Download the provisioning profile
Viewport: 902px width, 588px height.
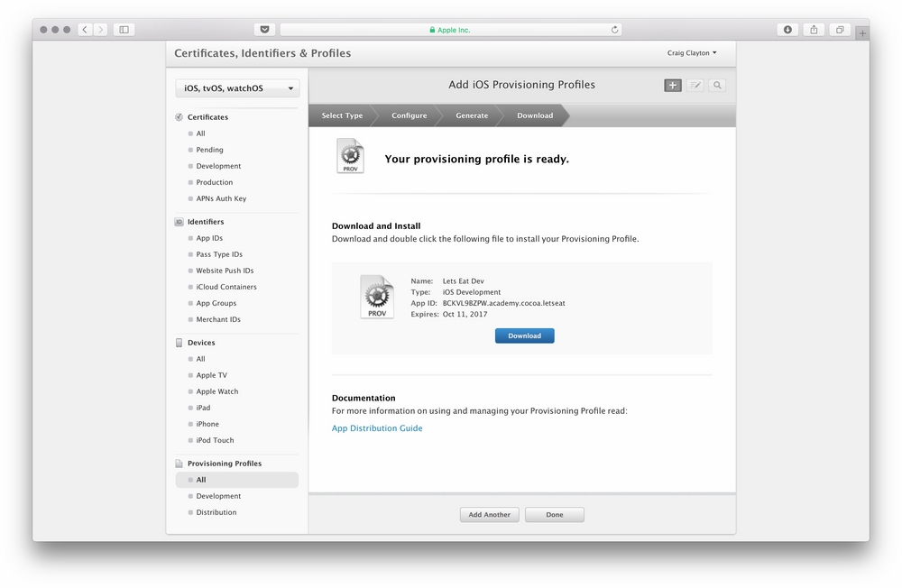(x=525, y=336)
